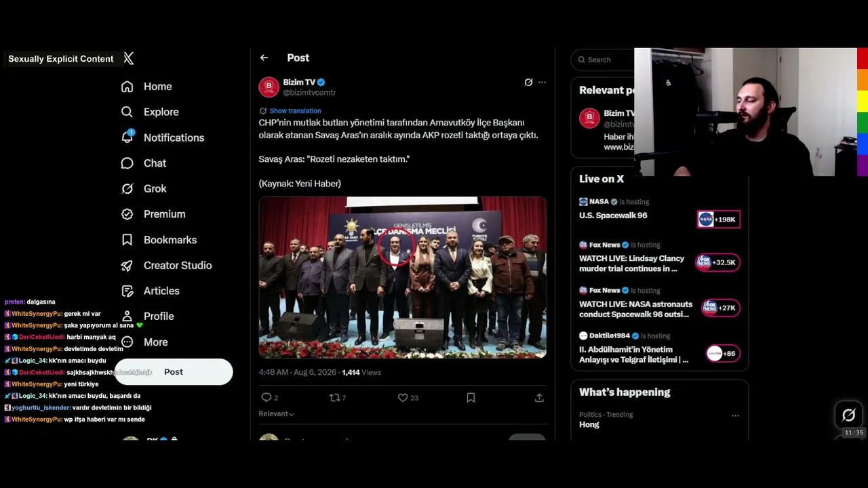868x488 pixels.
Task: Share the post with the share icon
Action: 539,398
